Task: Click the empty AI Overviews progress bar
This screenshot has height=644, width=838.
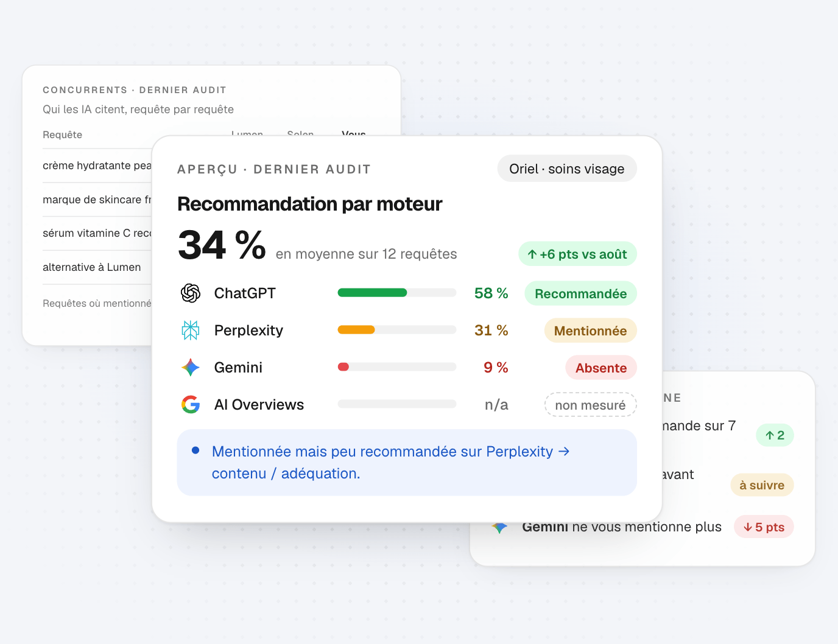Action: click(397, 404)
